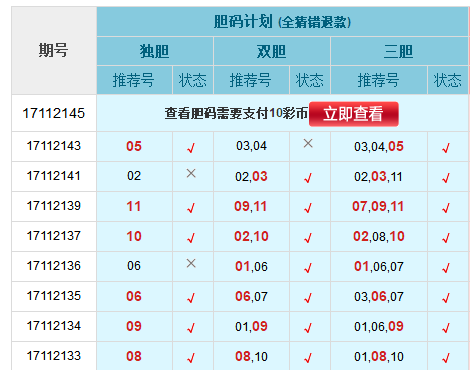Click 独胆 checkmark icon in row 17112143
Viewport: 470px width, 370px height.
[191, 148]
